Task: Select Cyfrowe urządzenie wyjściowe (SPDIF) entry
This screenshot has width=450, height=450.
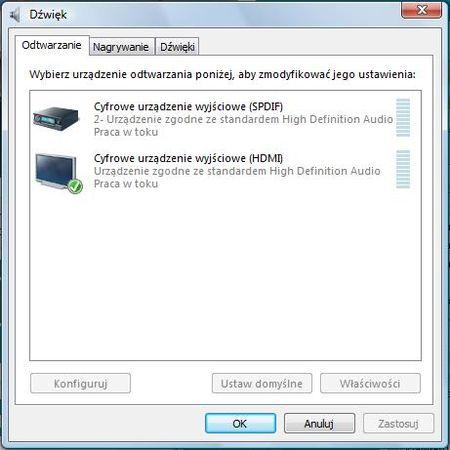Action: 221,118
